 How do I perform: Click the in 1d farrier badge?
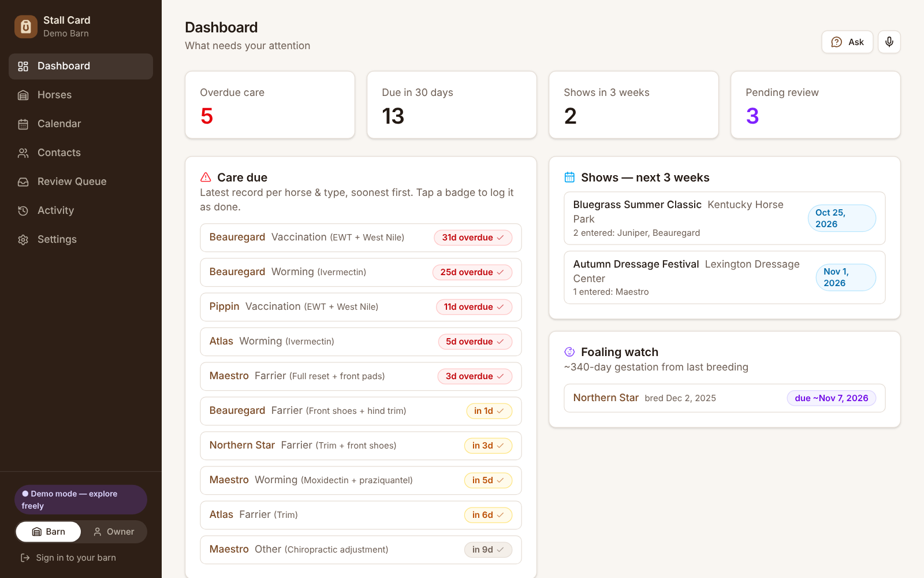[489, 411]
